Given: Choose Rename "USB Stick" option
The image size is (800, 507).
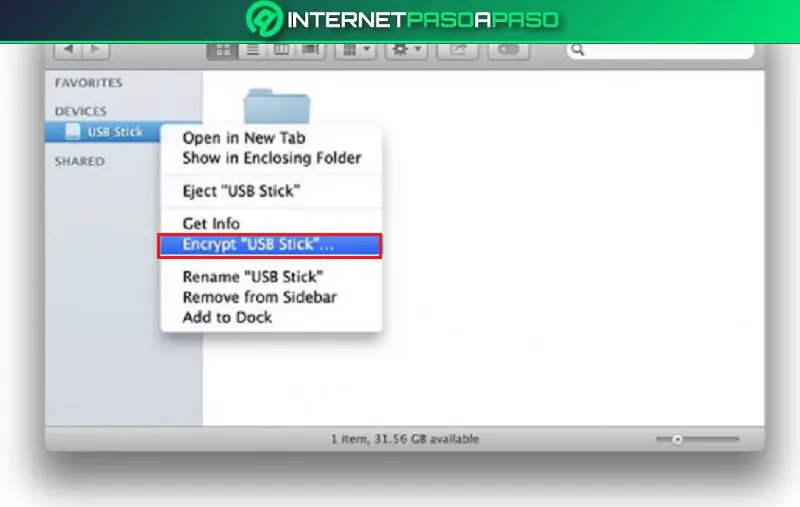Looking at the screenshot, I should click(253, 277).
